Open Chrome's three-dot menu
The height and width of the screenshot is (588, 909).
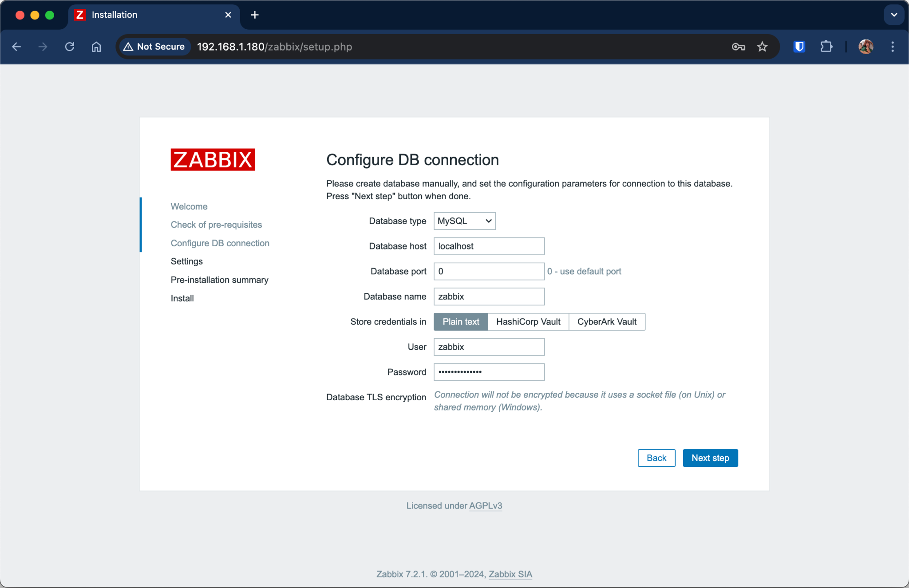tap(893, 47)
